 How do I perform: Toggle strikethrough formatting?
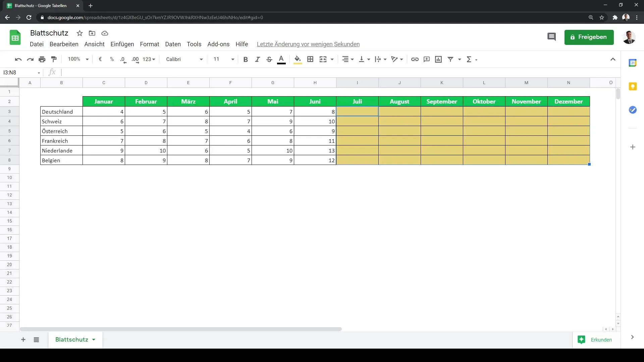269,59
